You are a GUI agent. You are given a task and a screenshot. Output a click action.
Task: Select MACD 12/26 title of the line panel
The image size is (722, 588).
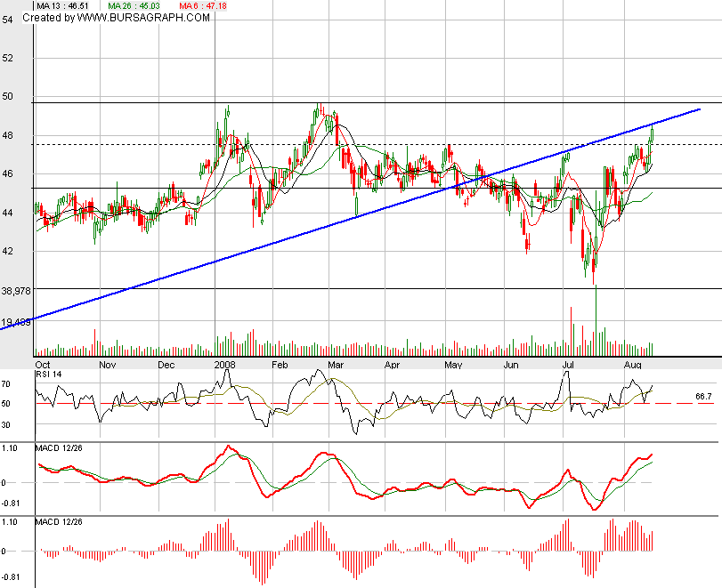point(59,448)
